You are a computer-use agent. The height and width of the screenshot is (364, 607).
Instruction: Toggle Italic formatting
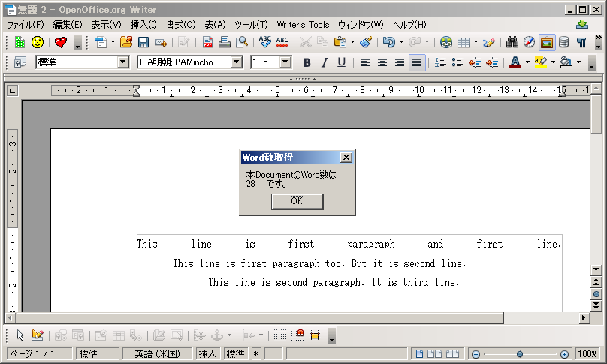pos(325,62)
